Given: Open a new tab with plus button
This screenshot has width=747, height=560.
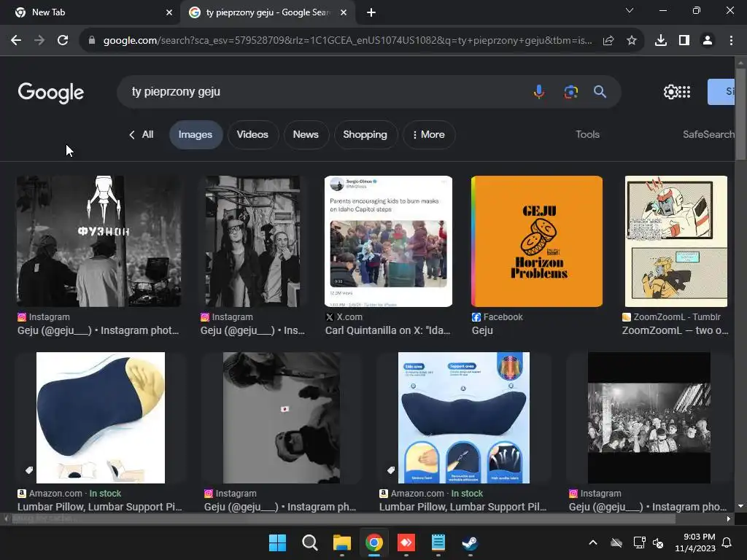Looking at the screenshot, I should click(371, 13).
